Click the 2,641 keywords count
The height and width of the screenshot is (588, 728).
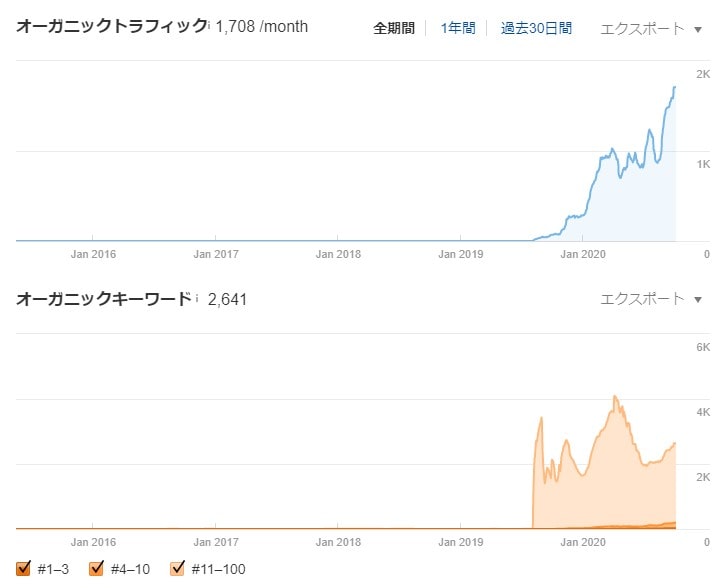(x=227, y=299)
